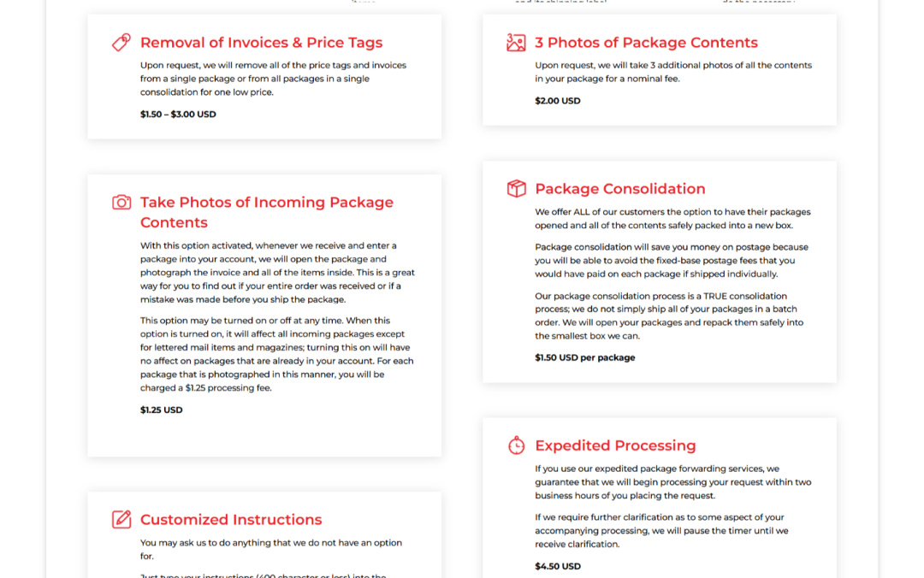Click the pencil edit icon for Customized Instructions

(x=121, y=519)
